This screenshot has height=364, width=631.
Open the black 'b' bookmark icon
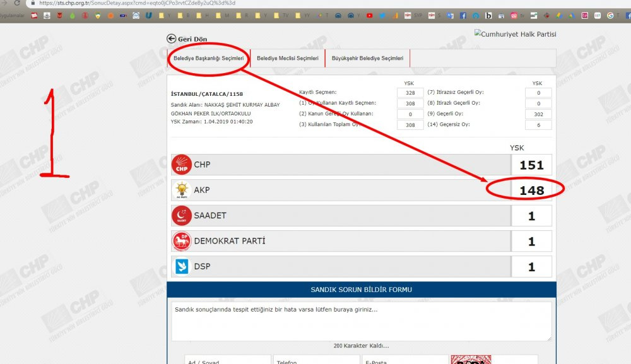(x=488, y=16)
